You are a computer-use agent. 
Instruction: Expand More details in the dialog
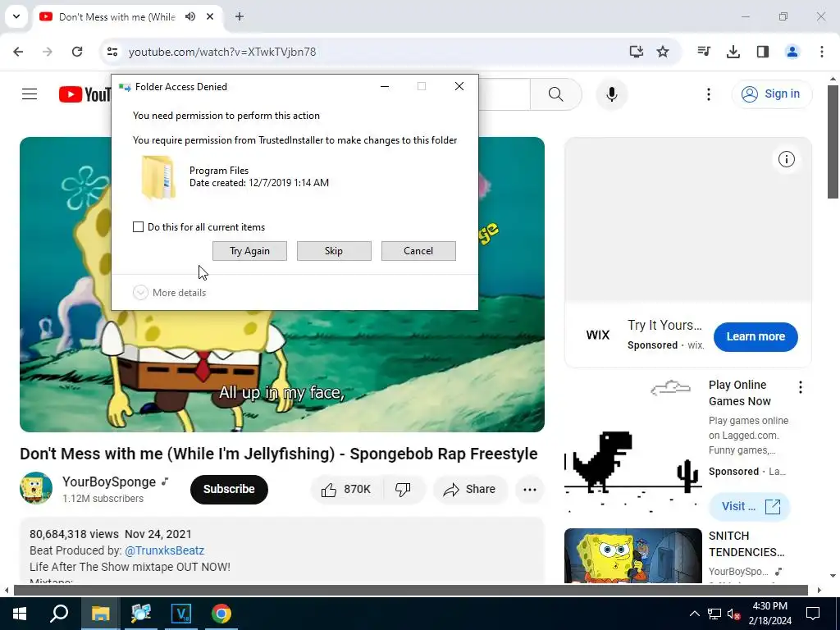(170, 293)
